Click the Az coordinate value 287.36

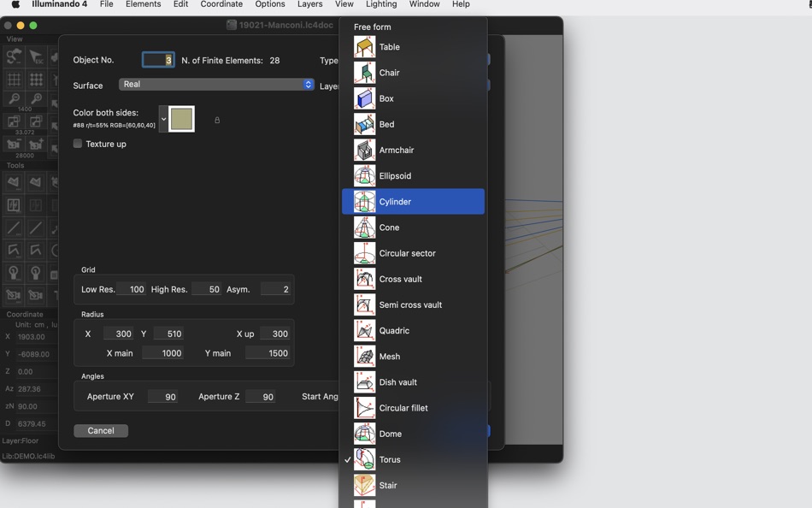click(x=30, y=389)
